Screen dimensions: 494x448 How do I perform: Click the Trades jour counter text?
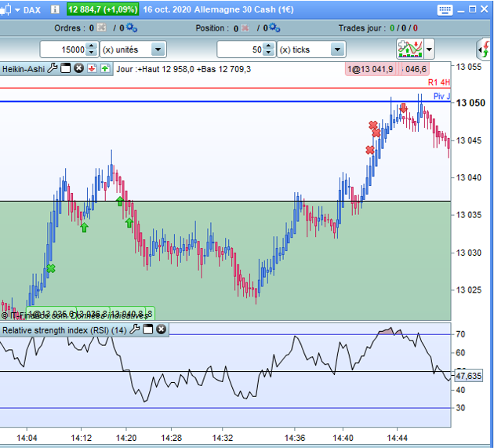pos(378,28)
